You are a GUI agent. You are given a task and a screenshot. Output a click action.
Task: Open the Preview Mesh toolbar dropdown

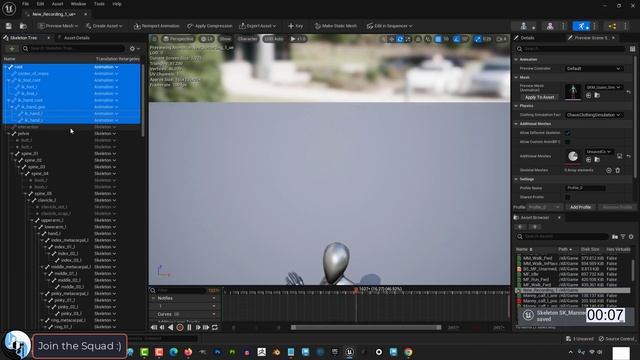pos(58,26)
